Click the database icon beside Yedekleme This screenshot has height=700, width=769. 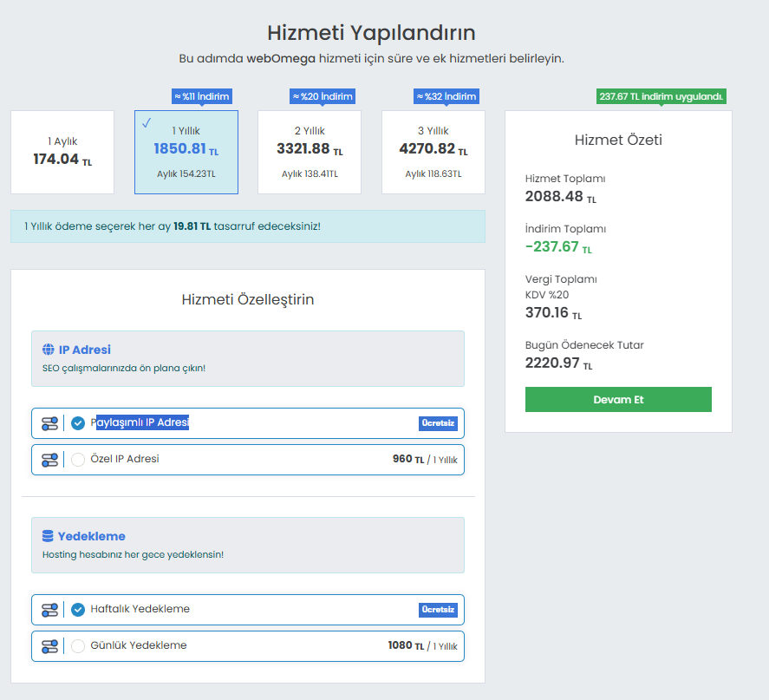tap(48, 536)
